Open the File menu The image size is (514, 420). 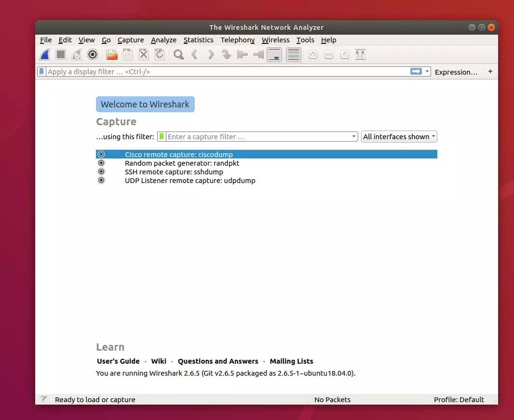pyautogui.click(x=46, y=40)
